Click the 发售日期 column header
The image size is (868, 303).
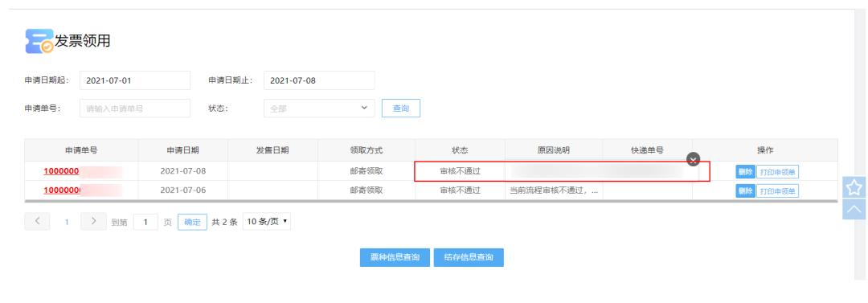coord(272,150)
